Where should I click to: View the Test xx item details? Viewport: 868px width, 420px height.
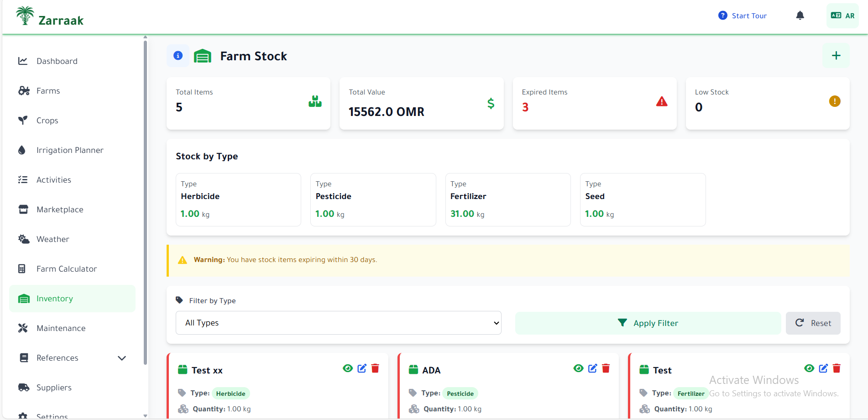coord(348,368)
